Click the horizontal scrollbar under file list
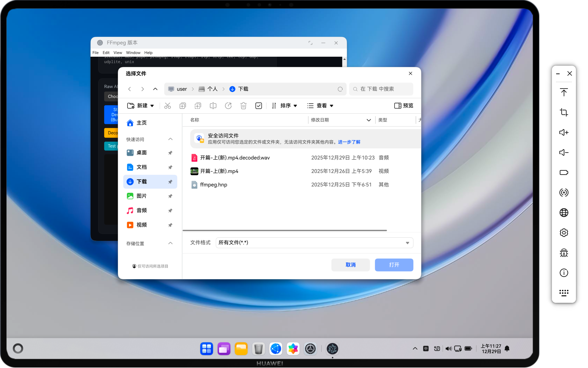 click(284, 230)
